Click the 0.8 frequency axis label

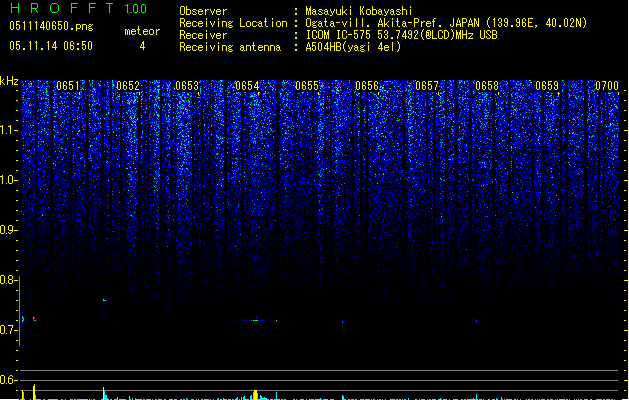8,280
